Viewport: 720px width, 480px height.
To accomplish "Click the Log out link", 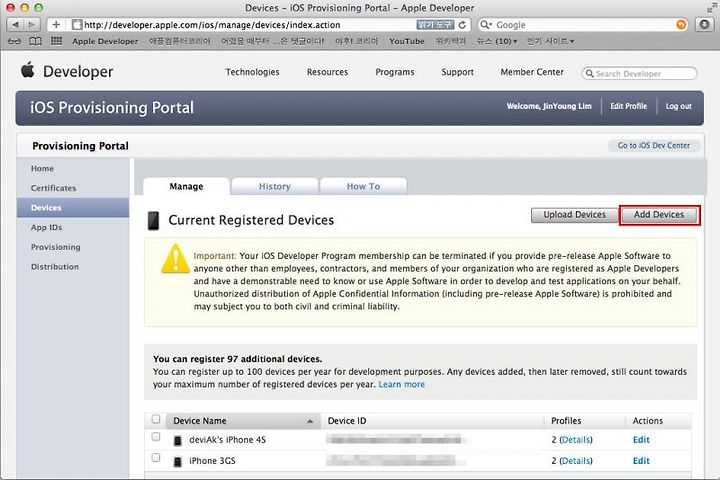I will pyautogui.click(x=678, y=106).
